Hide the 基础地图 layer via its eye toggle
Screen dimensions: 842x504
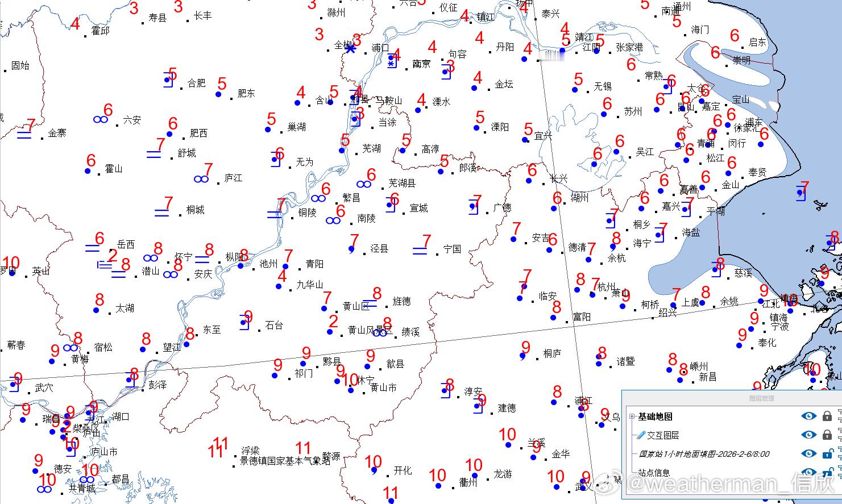[x=809, y=416]
